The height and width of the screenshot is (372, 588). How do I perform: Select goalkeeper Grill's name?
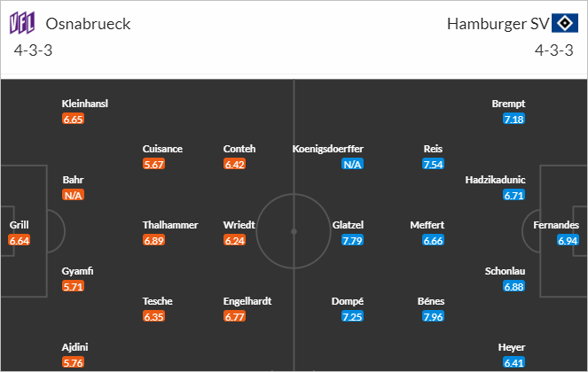point(20,225)
